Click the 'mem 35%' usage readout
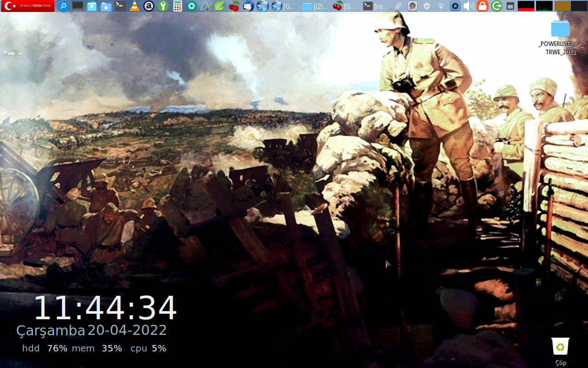 (x=97, y=348)
